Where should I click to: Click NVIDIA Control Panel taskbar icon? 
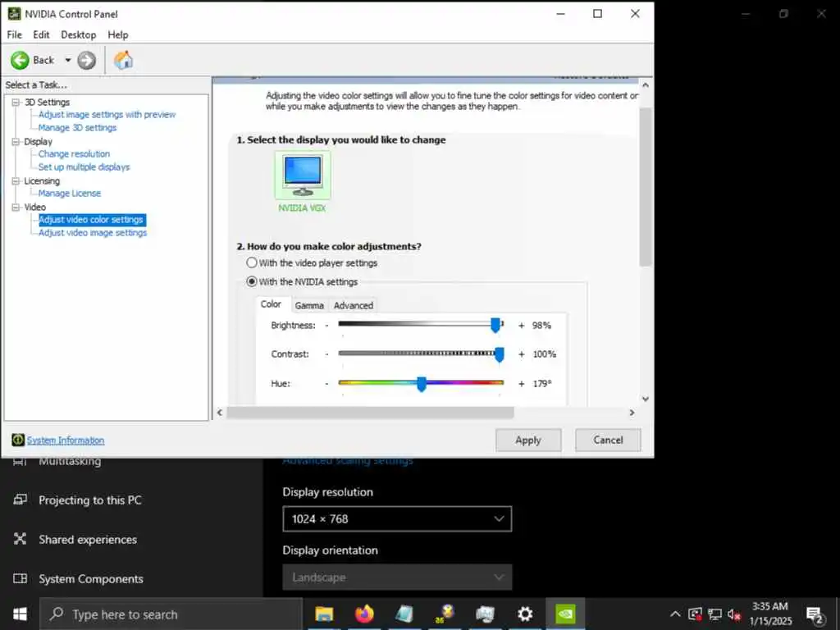click(565, 614)
